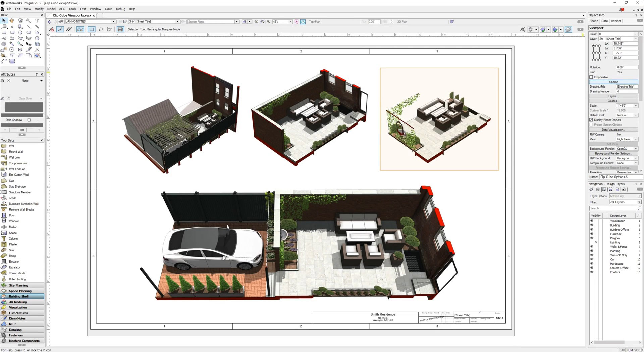Switch to the Render tab
The height and width of the screenshot is (352, 644).
(616, 21)
